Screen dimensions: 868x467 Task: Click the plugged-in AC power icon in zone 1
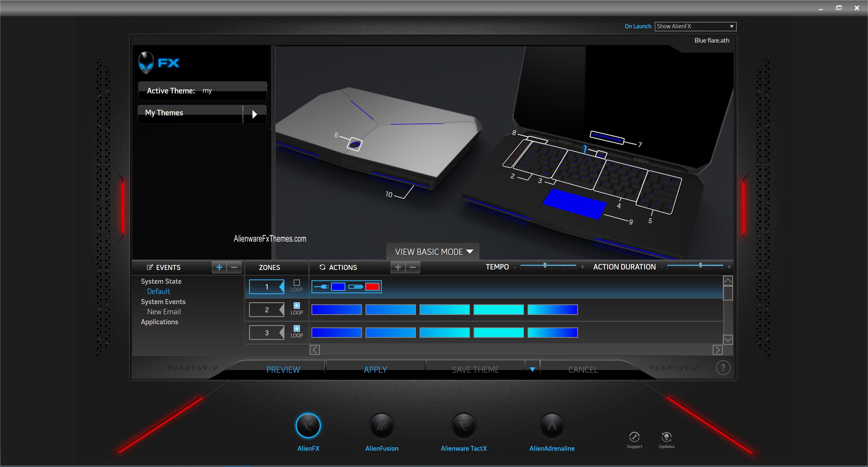coord(322,287)
